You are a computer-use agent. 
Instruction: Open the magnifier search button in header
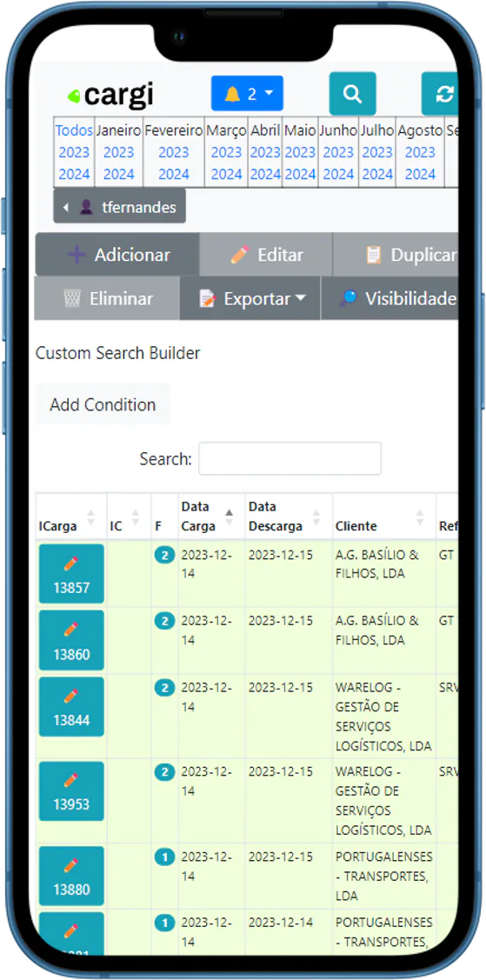click(352, 94)
